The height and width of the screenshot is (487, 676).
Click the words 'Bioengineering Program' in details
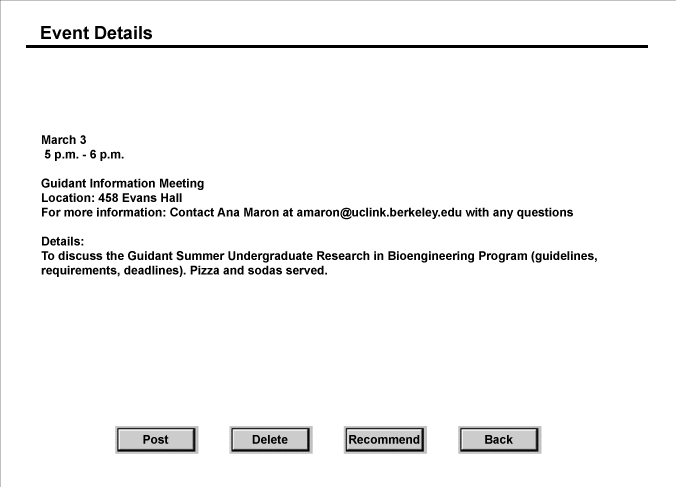click(x=457, y=256)
